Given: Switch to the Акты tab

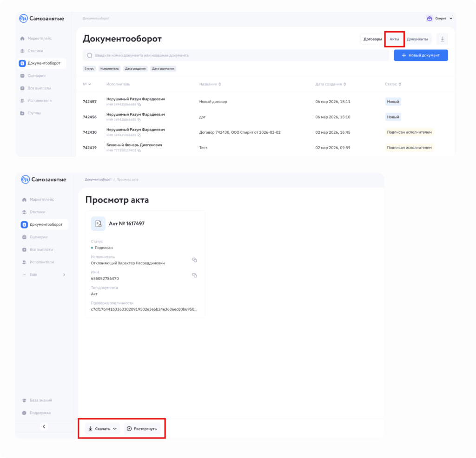Looking at the screenshot, I should (x=394, y=39).
